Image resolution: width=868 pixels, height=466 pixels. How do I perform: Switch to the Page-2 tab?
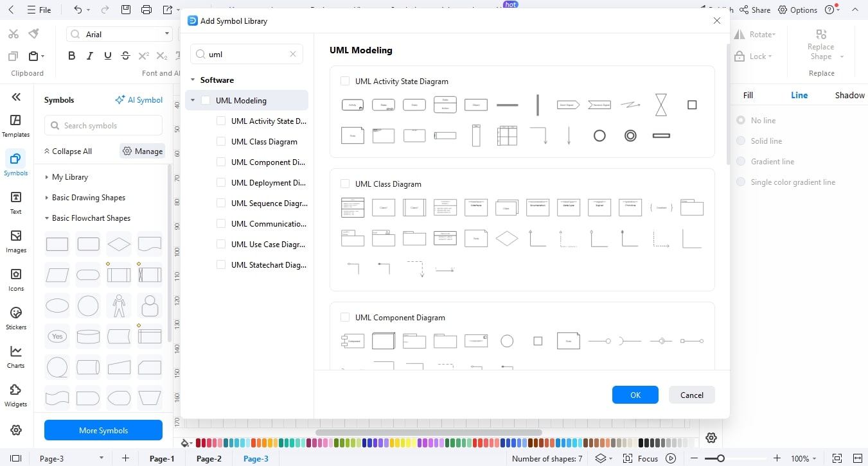pos(208,458)
